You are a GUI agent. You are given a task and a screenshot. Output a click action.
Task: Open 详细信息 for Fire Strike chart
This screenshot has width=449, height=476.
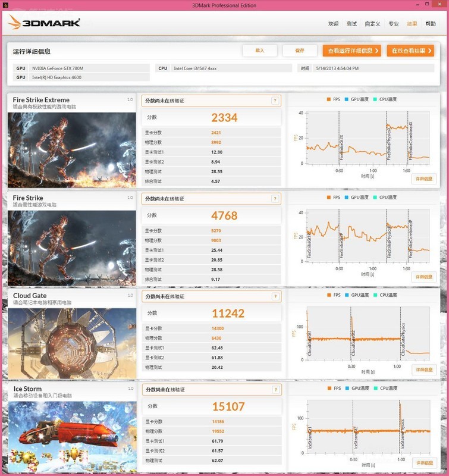coord(424,277)
